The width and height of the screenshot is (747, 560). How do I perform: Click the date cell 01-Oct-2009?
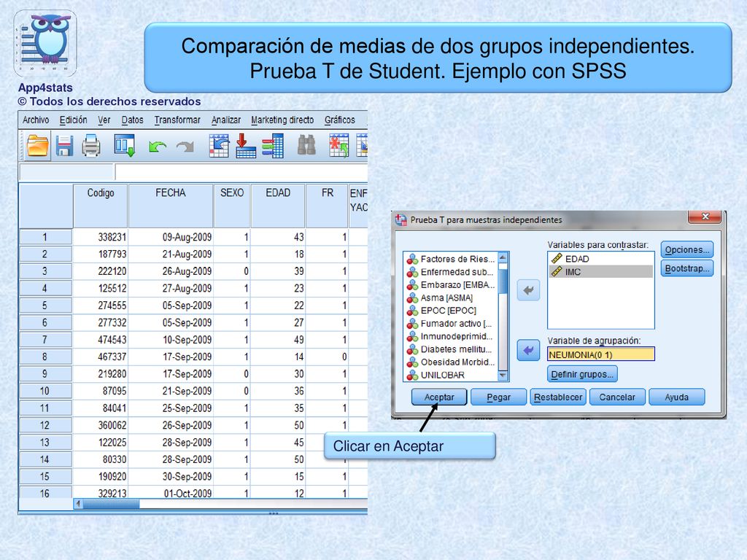(171, 492)
